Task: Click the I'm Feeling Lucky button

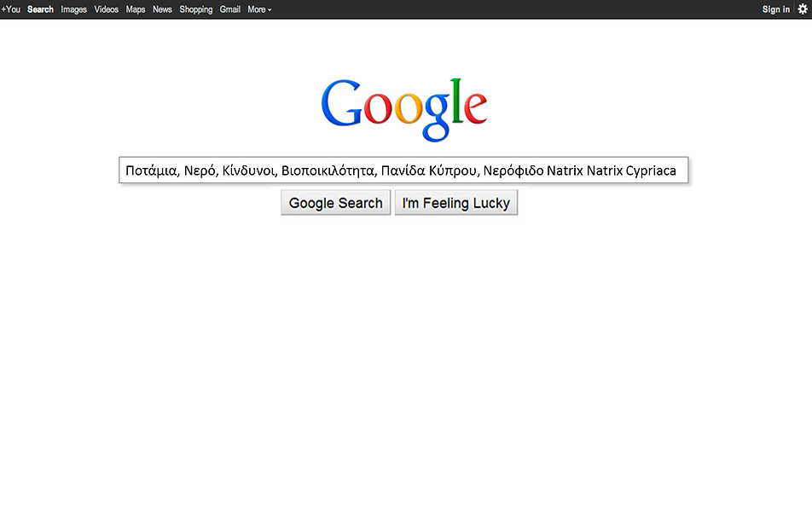Action: click(456, 203)
